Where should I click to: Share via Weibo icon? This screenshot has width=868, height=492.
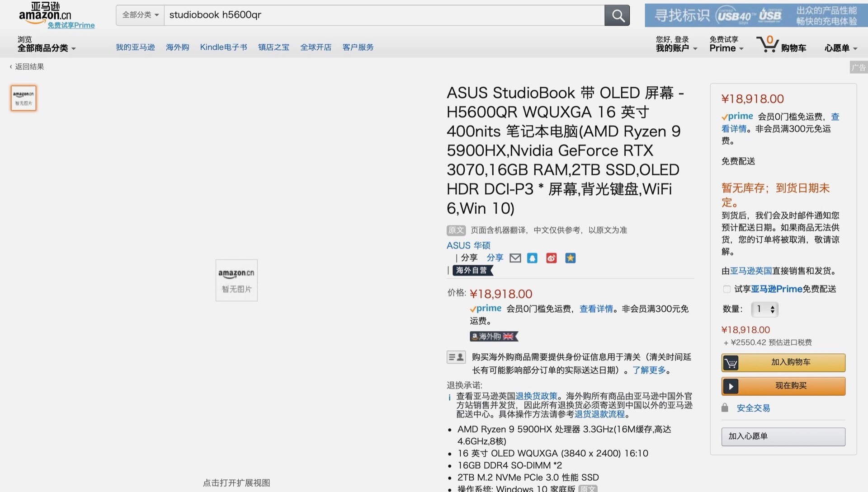[551, 258]
